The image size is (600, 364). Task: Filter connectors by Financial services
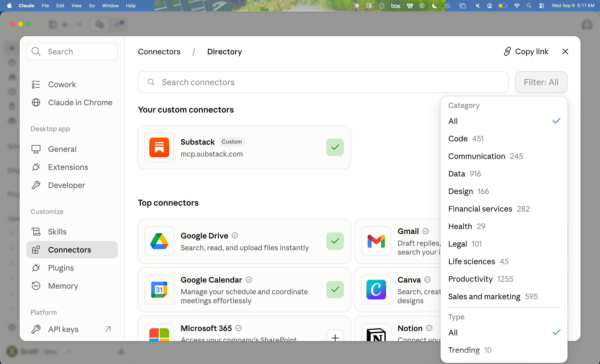(x=504, y=209)
